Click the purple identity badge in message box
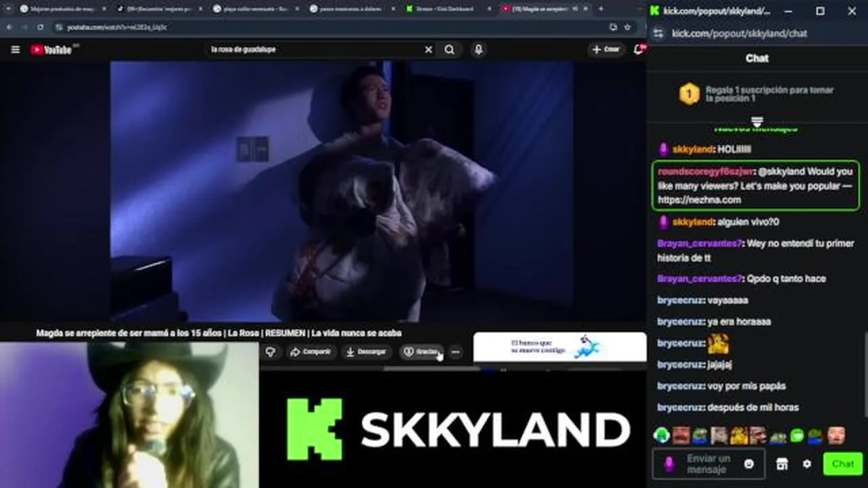Image resolution: width=868 pixels, height=488 pixels. pos(669,464)
